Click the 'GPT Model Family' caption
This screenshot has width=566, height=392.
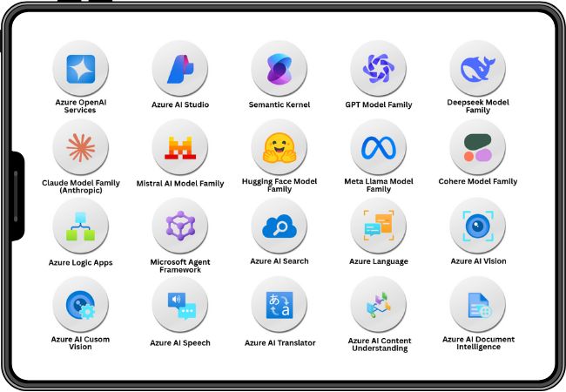(x=379, y=105)
